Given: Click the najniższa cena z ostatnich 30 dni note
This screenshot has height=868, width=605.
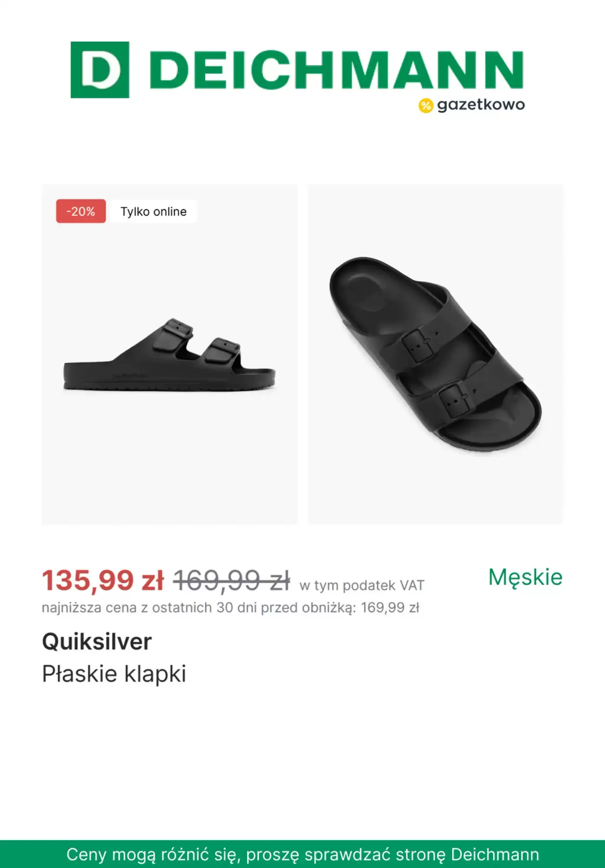Looking at the screenshot, I should pyautogui.click(x=230, y=608).
